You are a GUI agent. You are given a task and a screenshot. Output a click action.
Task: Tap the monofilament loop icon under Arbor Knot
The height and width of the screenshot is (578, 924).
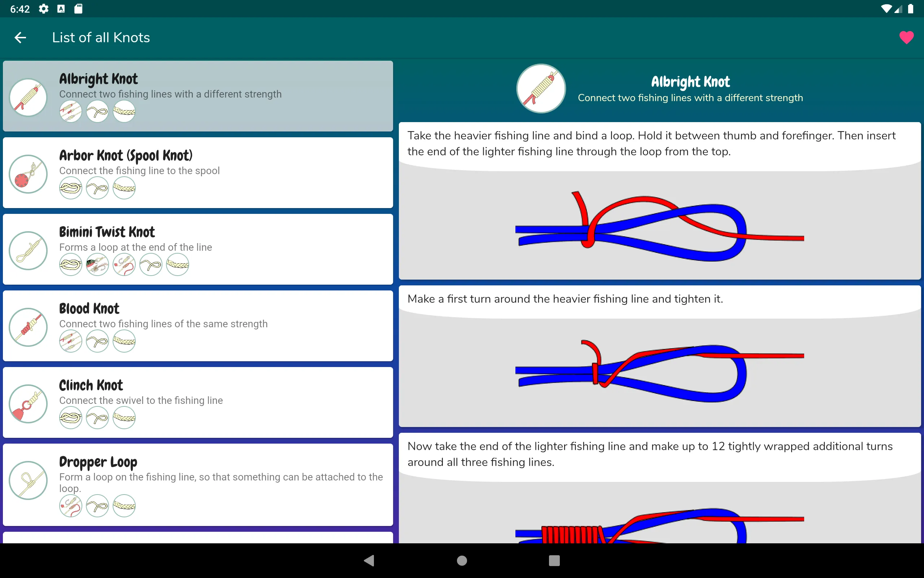[x=97, y=188]
